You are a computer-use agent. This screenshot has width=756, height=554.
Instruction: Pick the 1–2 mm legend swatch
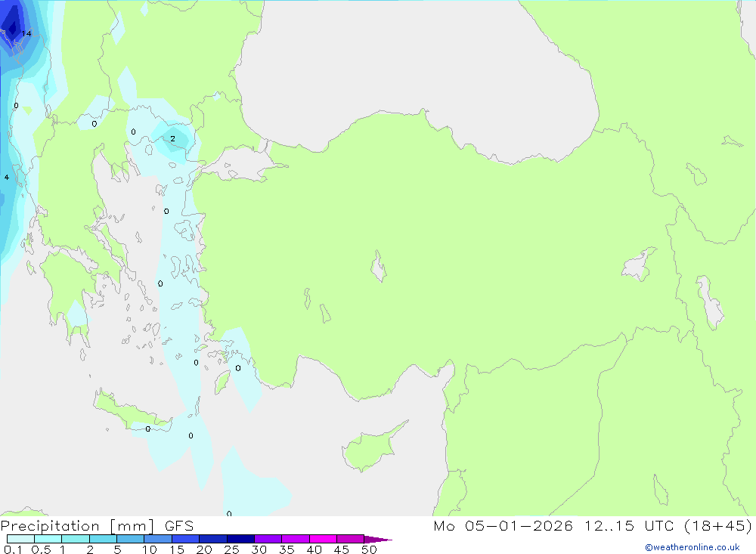tap(76, 539)
